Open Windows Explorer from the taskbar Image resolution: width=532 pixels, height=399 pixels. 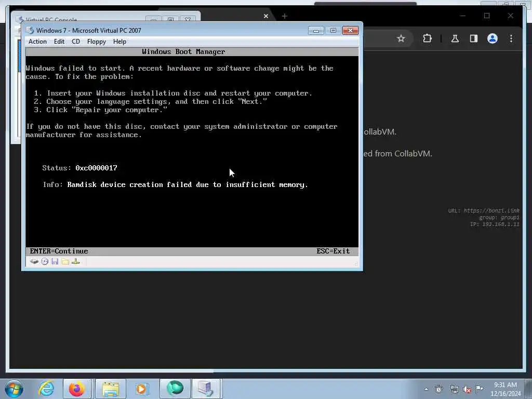point(111,389)
